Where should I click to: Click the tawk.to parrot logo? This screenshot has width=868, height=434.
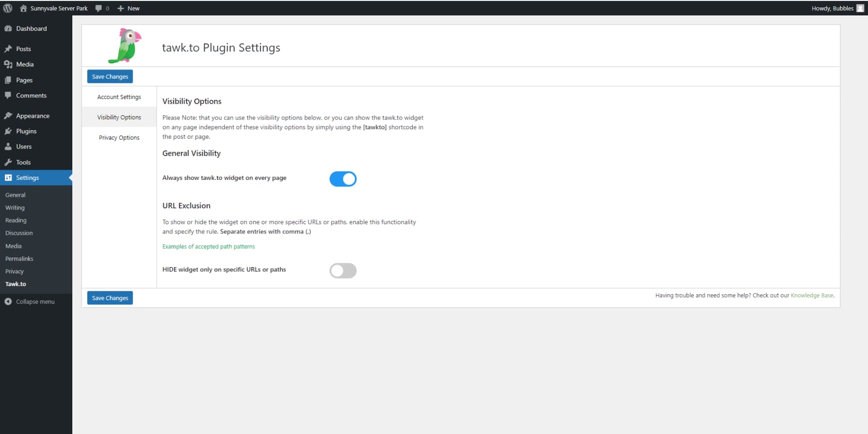tap(124, 45)
